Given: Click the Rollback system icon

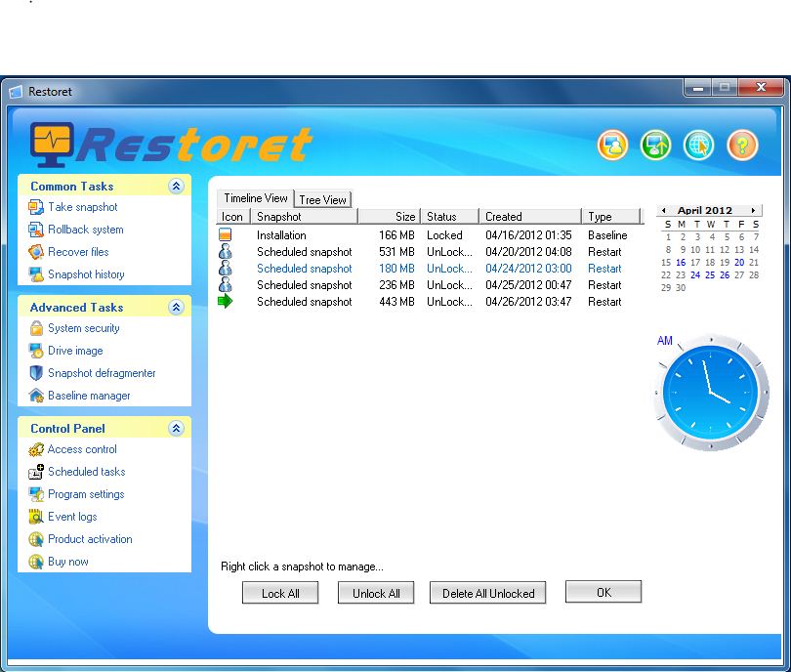Looking at the screenshot, I should tap(36, 230).
